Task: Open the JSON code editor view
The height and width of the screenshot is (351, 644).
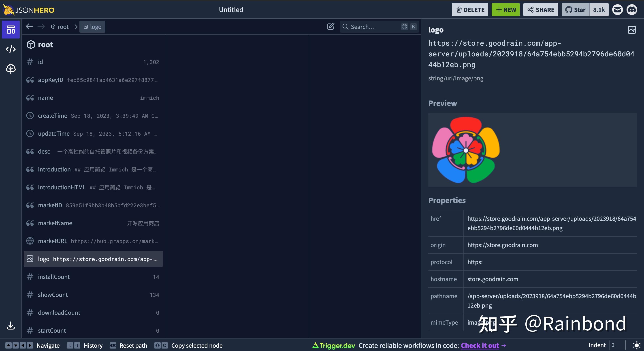Action: (11, 49)
